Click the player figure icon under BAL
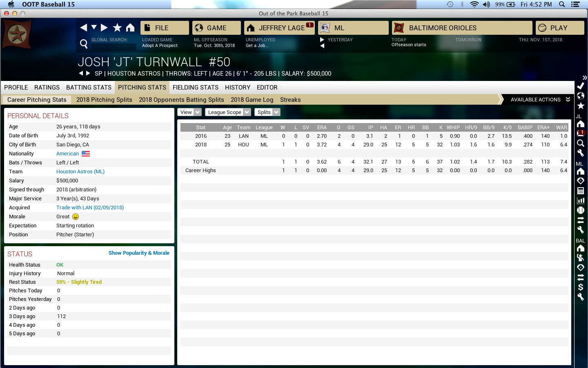This screenshot has height=368, width=588. tap(581, 258)
